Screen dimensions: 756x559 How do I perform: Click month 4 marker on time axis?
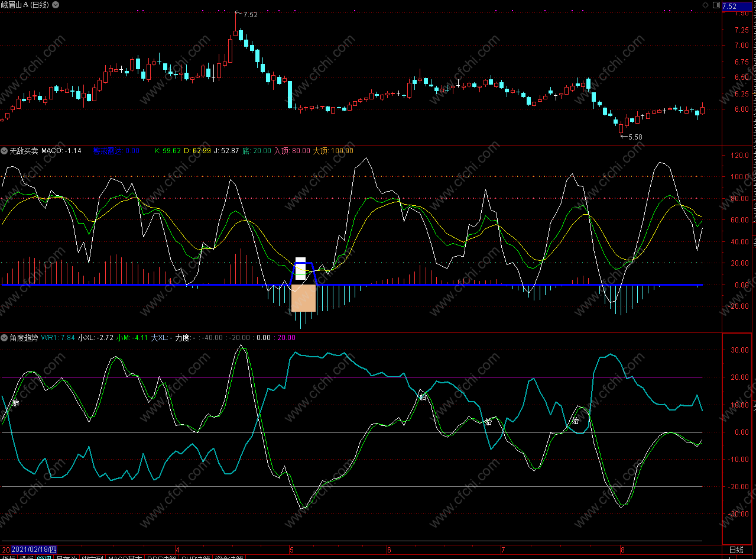[x=178, y=550]
